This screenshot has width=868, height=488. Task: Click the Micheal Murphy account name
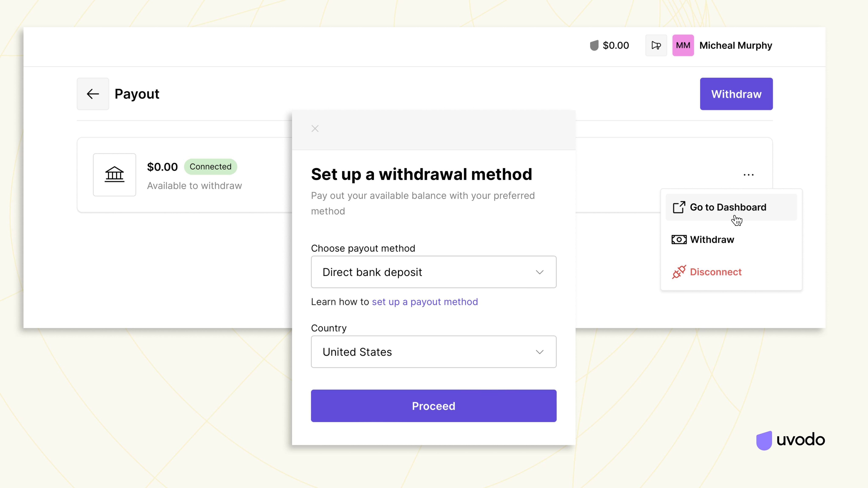736,46
